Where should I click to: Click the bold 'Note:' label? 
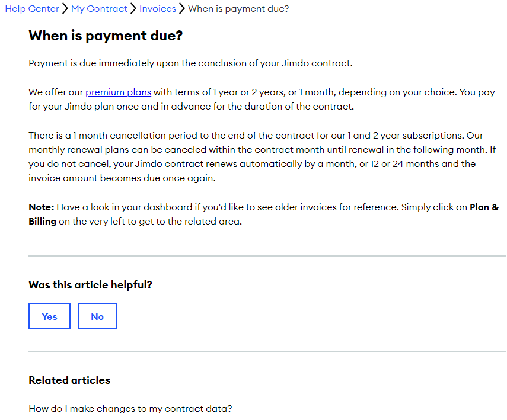click(x=42, y=207)
